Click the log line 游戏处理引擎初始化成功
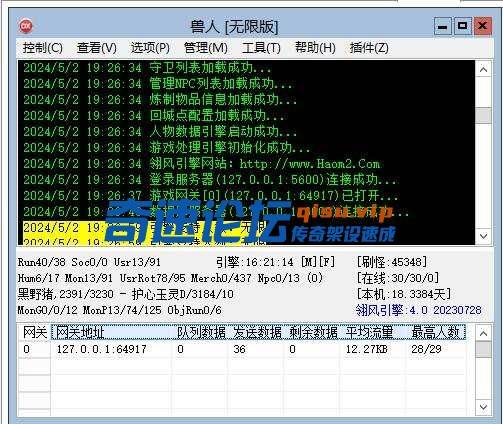503x424 pixels. pyautogui.click(x=166, y=148)
